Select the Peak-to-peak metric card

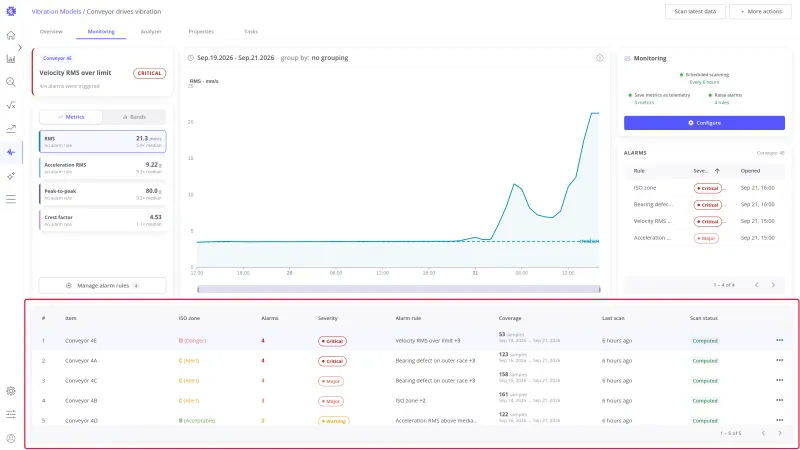click(x=103, y=194)
